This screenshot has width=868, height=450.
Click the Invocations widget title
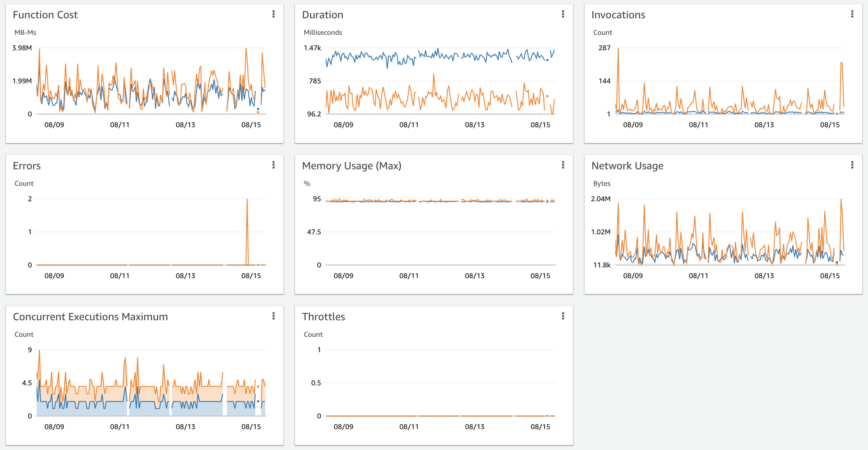click(x=618, y=15)
